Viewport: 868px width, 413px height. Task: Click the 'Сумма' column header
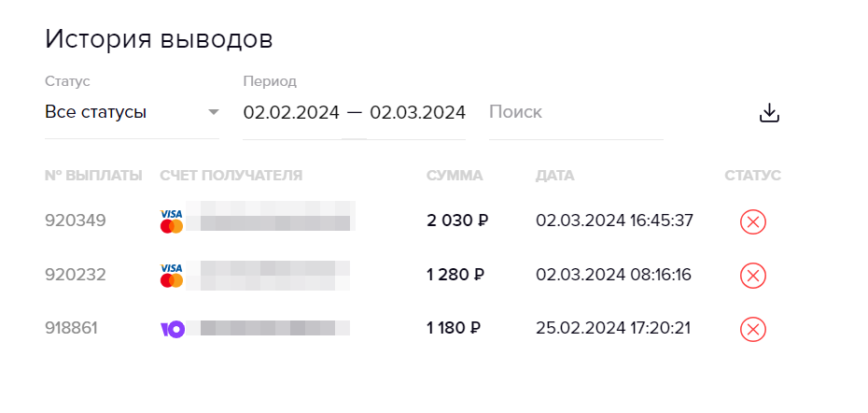click(x=455, y=175)
